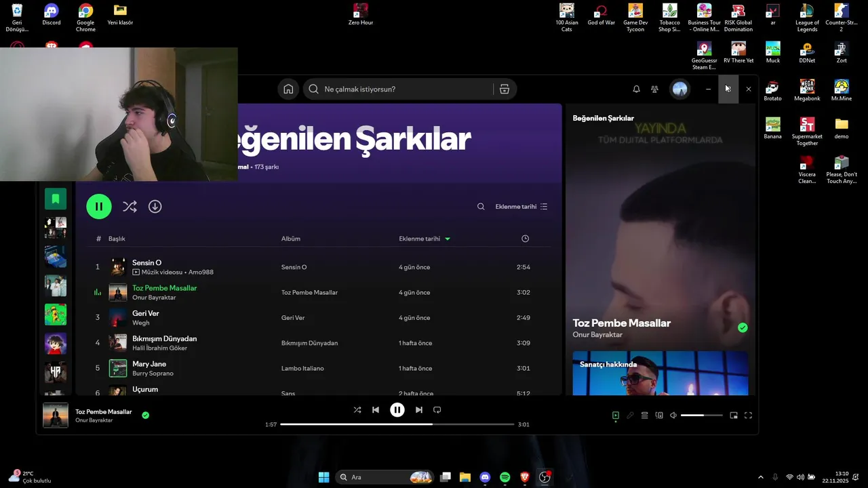This screenshot has width=868, height=488.
Task: Click the taskbar 'Ara' search box
Action: 385,477
